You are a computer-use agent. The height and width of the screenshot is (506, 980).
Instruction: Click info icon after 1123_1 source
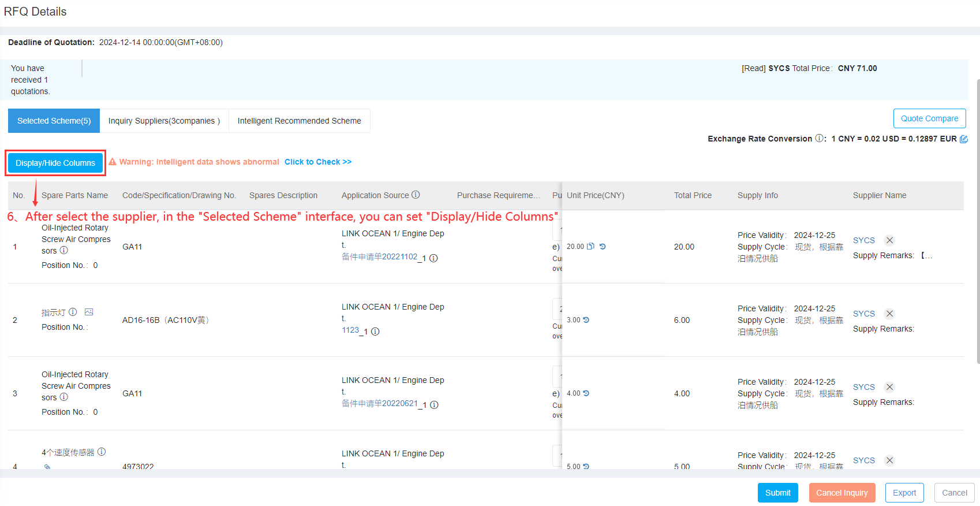(x=375, y=332)
